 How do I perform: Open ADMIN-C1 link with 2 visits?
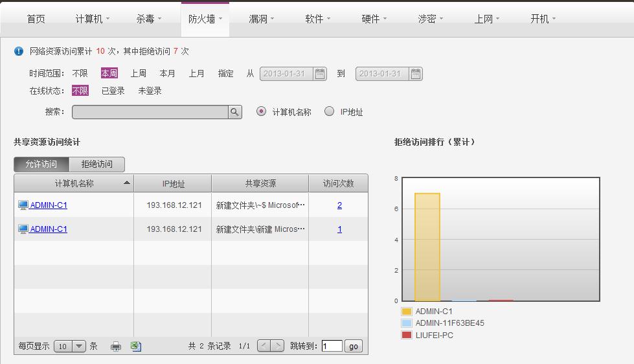click(x=49, y=205)
